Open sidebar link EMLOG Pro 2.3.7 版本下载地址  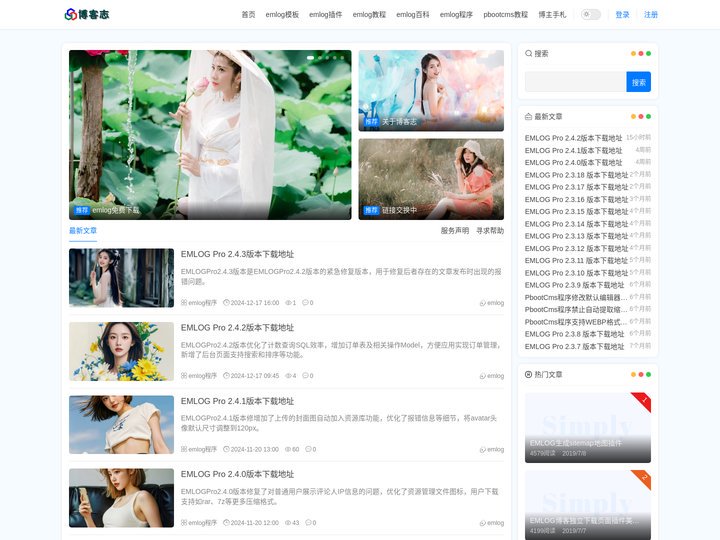tap(574, 346)
